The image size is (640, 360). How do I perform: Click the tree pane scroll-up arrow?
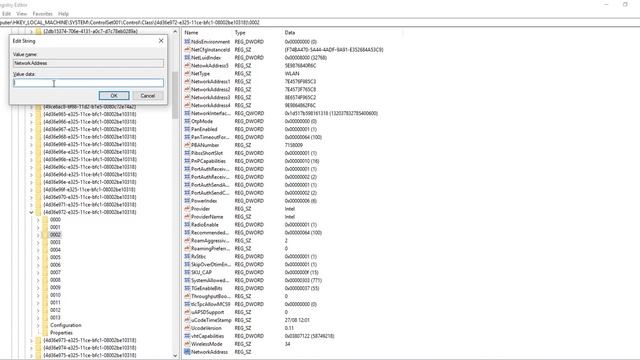(x=175, y=31)
